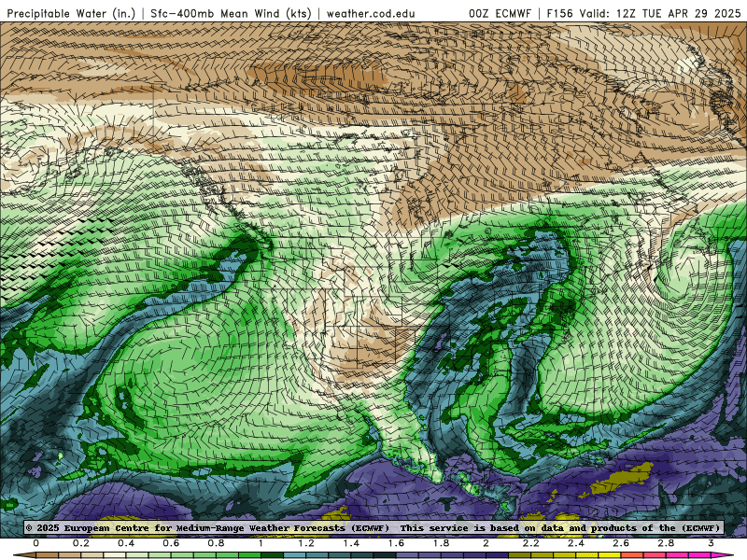Click the '0' label on the color scale
This screenshot has height=560, width=747.
(36, 543)
